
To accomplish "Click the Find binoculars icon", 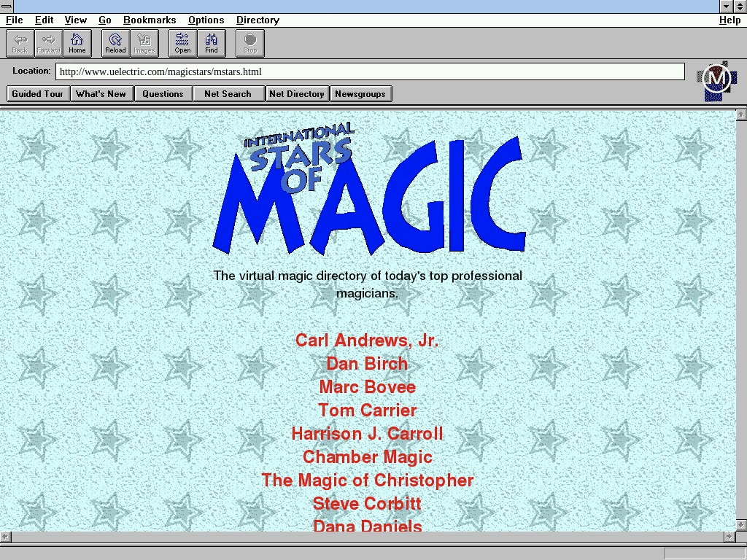I will [x=212, y=43].
